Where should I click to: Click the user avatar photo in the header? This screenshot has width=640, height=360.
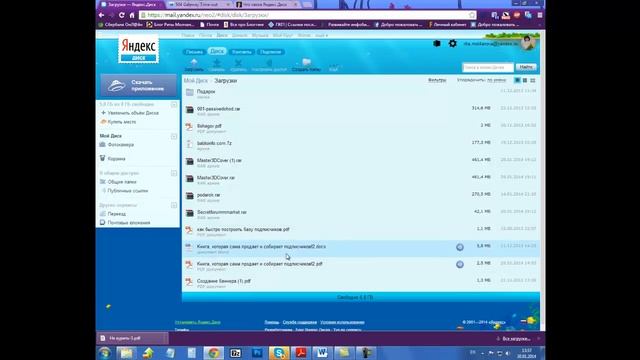pyautogui.click(x=527, y=42)
